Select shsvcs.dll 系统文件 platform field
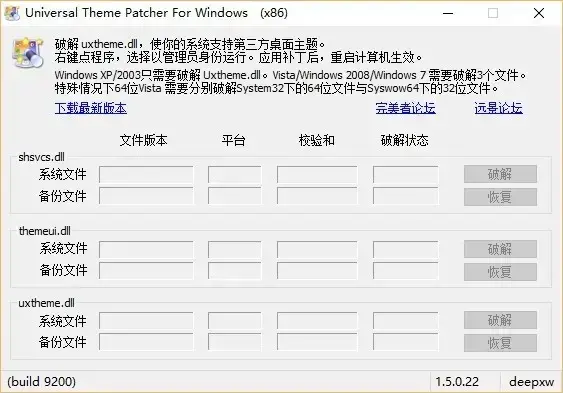Image resolution: width=563 pixels, height=393 pixels. pyautogui.click(x=234, y=175)
